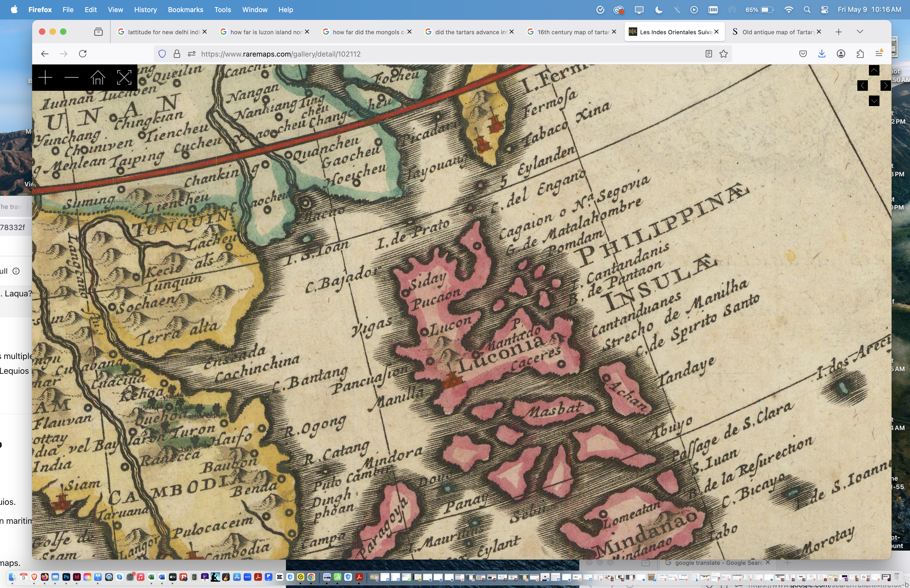Open macOS Control Center
The width and height of the screenshot is (910, 588).
824,9
